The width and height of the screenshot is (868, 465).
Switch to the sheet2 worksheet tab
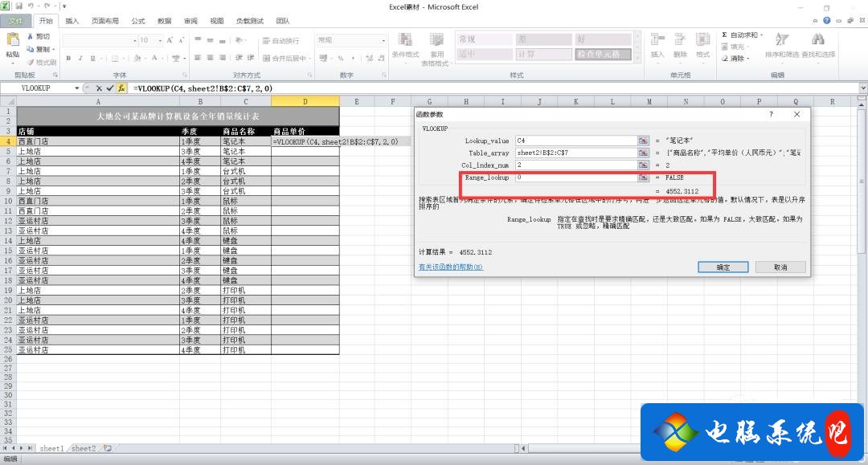click(x=84, y=448)
